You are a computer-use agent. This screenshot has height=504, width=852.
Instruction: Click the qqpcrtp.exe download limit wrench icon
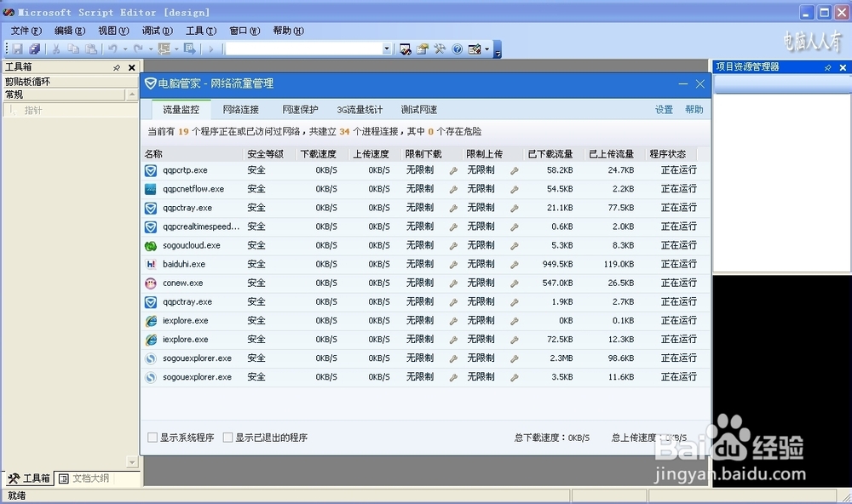coord(453,170)
